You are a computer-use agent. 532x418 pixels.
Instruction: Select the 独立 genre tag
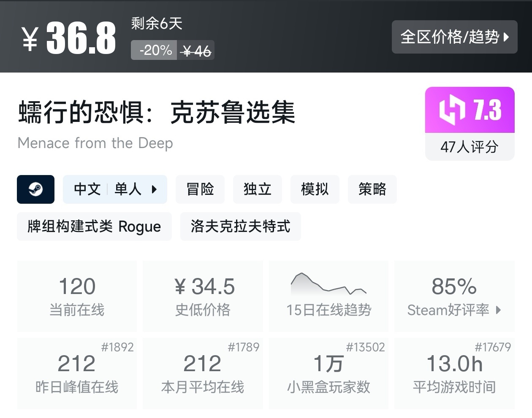[x=257, y=189]
